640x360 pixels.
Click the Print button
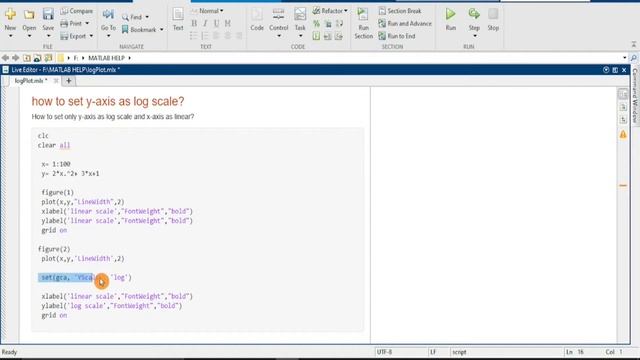(72, 24)
